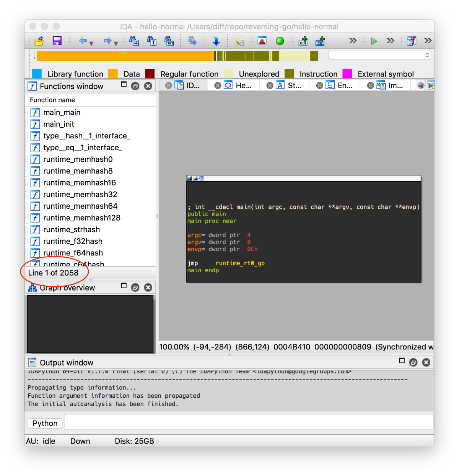Open the back-arrow history dropdown
Viewport: 459px width, 476px height.
[x=91, y=44]
